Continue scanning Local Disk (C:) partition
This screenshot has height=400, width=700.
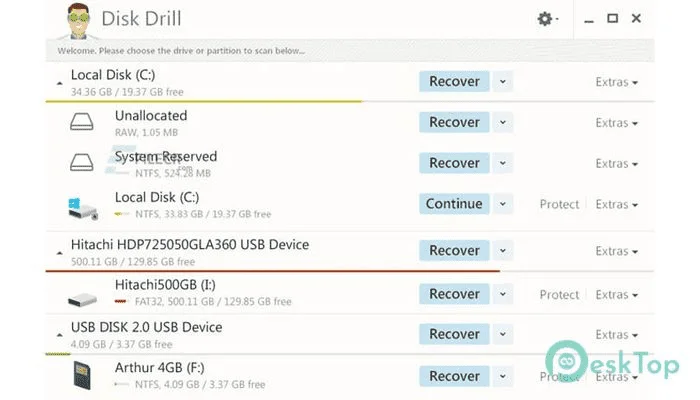pos(454,204)
